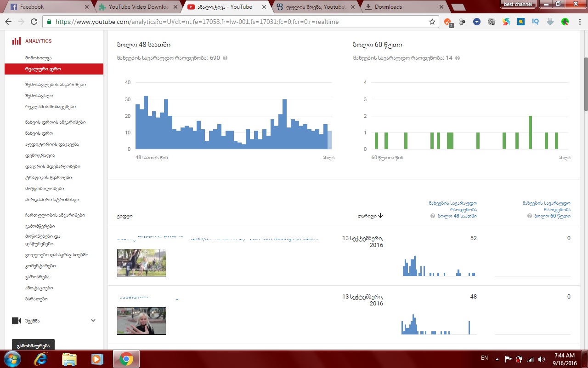Screen dimensions: 588x368
Task: Open thumbnail of the video with 48 views
Action: coord(141,321)
